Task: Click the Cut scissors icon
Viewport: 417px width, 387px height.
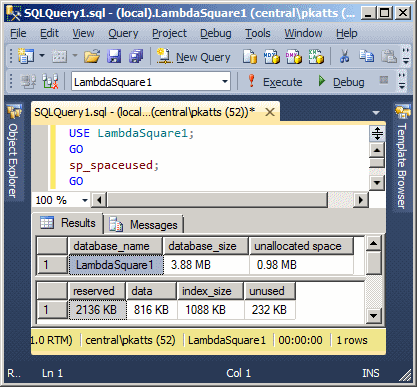Action: click(344, 56)
